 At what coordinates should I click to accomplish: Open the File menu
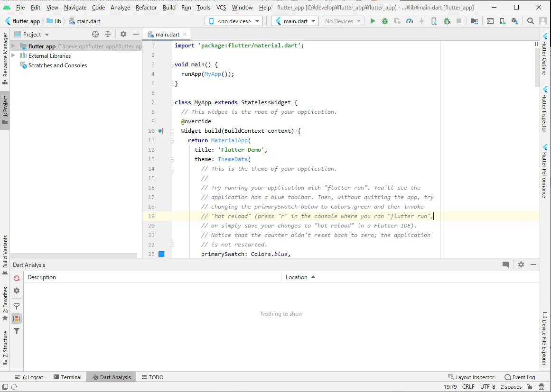tap(20, 8)
